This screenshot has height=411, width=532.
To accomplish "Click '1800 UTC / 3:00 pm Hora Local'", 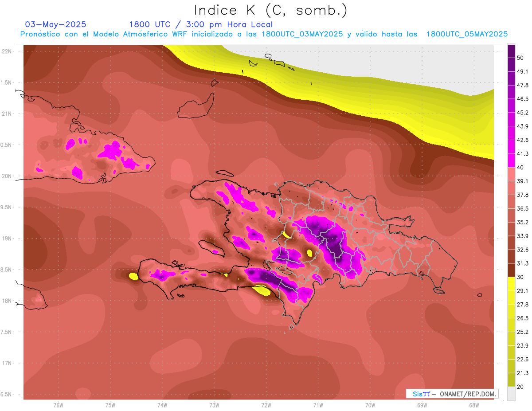I will pos(201,24).
